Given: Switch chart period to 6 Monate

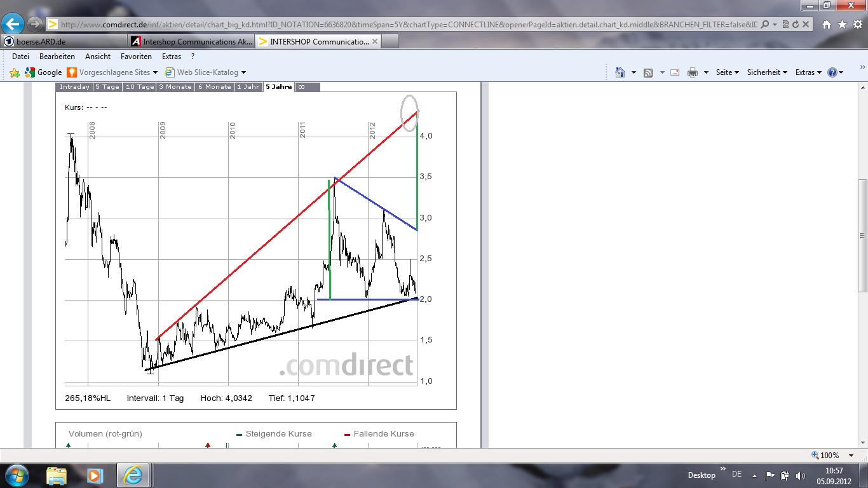Looking at the screenshot, I should 214,87.
